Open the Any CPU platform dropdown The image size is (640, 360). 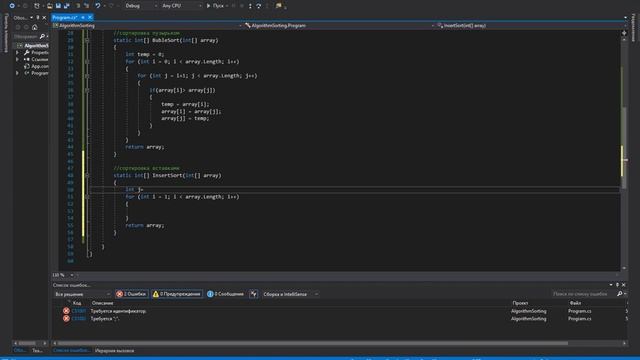[x=181, y=6]
